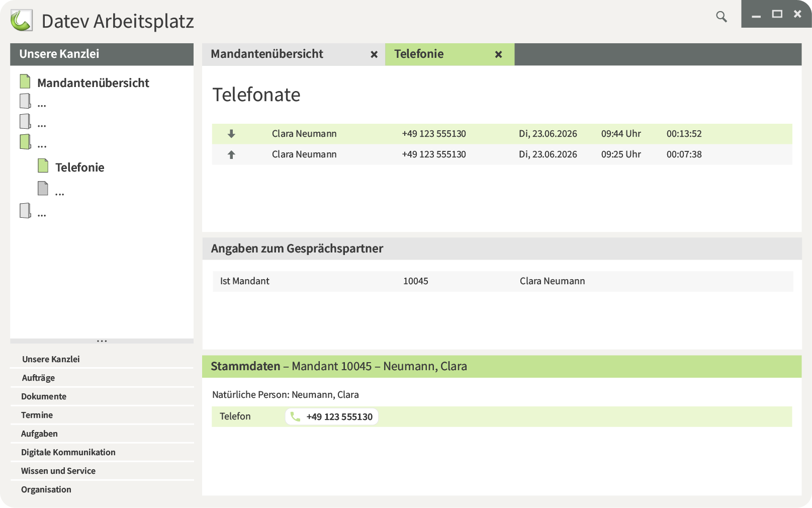This screenshot has width=812, height=508.
Task: Open the Organisation section
Action: (x=46, y=489)
